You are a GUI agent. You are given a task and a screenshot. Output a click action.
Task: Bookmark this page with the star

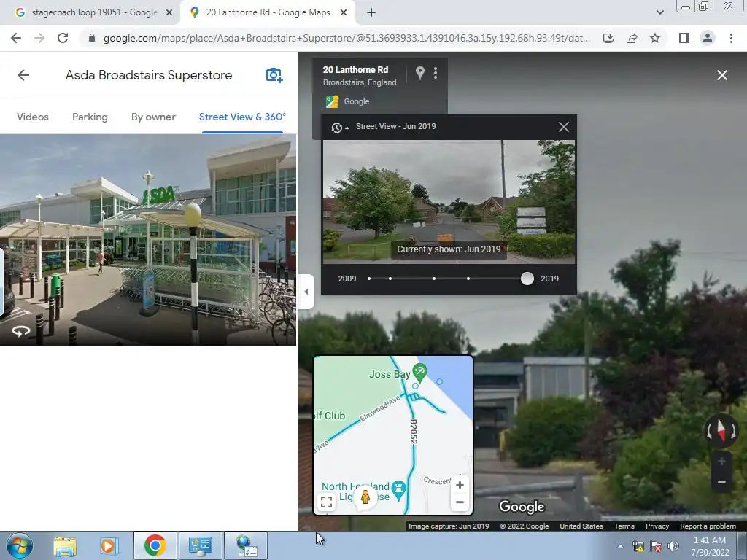pos(655,38)
